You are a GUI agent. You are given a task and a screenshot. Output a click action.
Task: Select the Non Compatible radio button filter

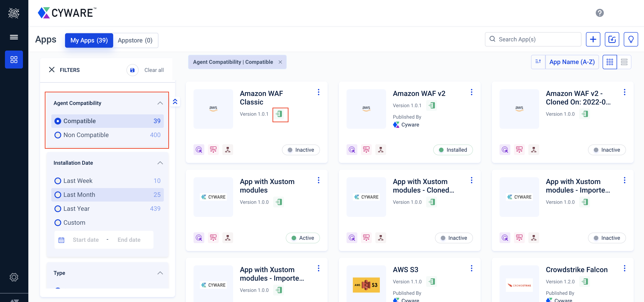click(58, 135)
